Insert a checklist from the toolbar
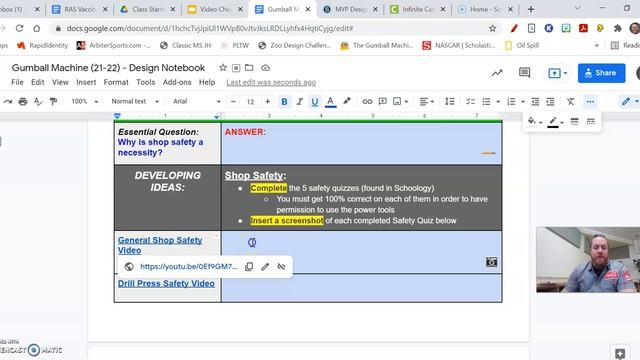640x360 pixels. coord(470,102)
